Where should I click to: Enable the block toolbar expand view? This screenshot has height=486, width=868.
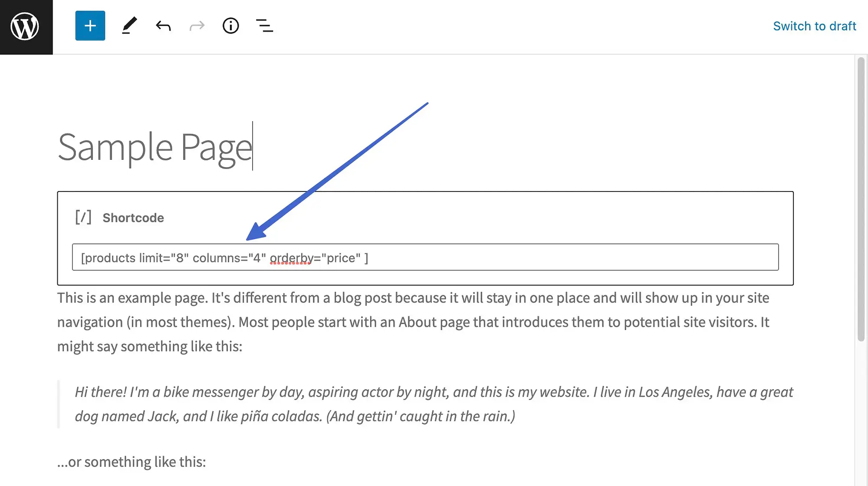pyautogui.click(x=264, y=26)
